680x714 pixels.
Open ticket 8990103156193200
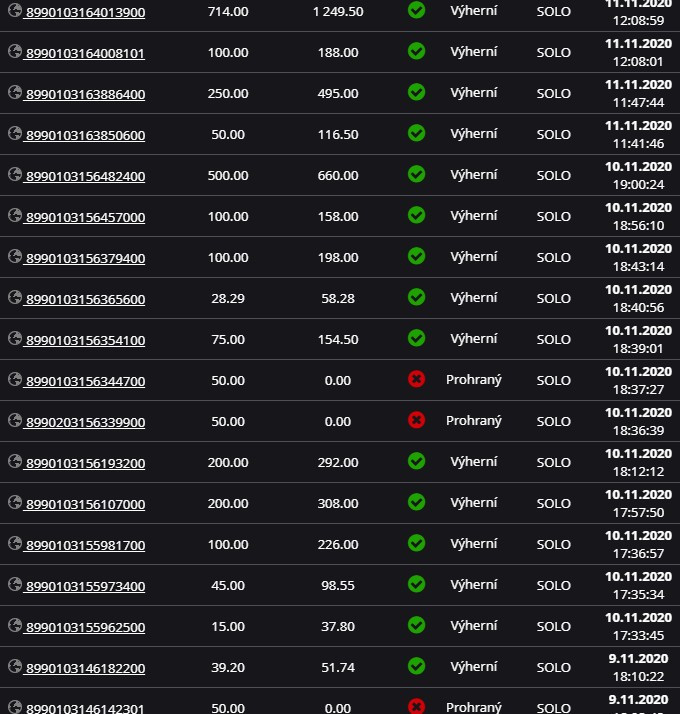click(x=86, y=463)
